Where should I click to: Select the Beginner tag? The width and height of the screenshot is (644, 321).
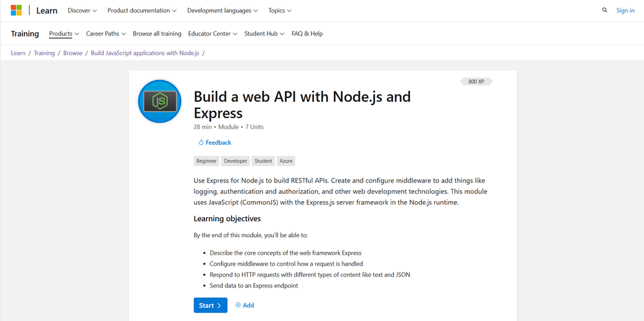[206, 161]
